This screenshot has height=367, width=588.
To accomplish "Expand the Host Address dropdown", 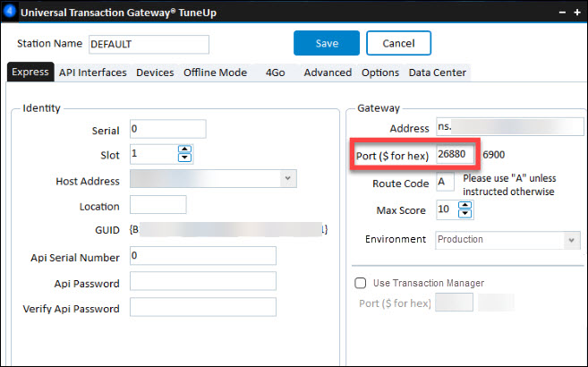I will [x=287, y=179].
